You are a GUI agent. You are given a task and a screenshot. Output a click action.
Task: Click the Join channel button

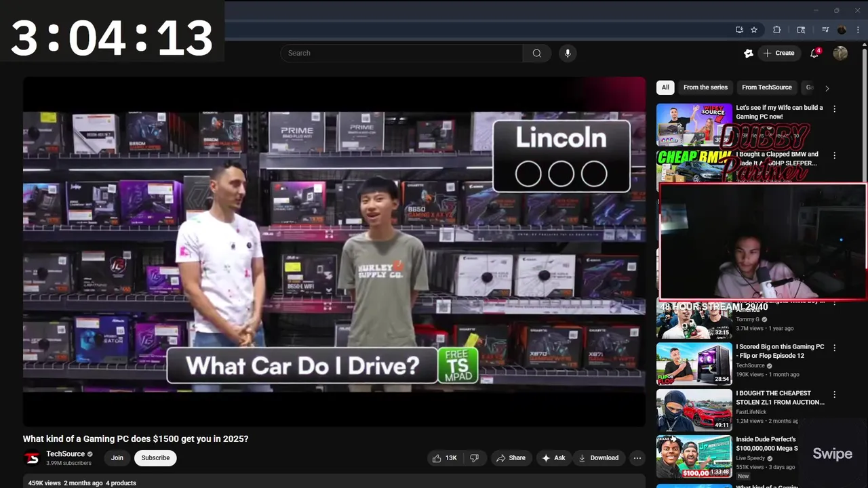pos(117,458)
